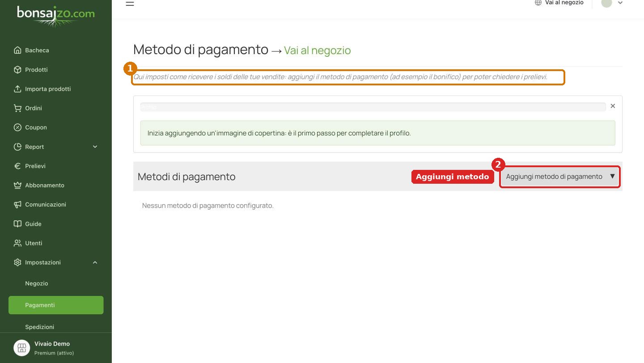
Task: Click the Bacheca home icon
Action: pos(17,50)
